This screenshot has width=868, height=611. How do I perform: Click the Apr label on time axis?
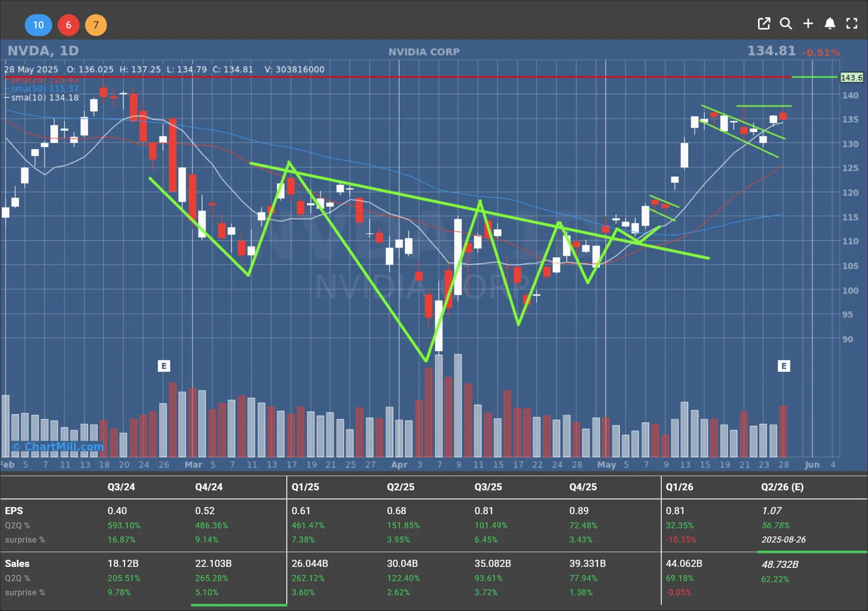[x=399, y=464]
